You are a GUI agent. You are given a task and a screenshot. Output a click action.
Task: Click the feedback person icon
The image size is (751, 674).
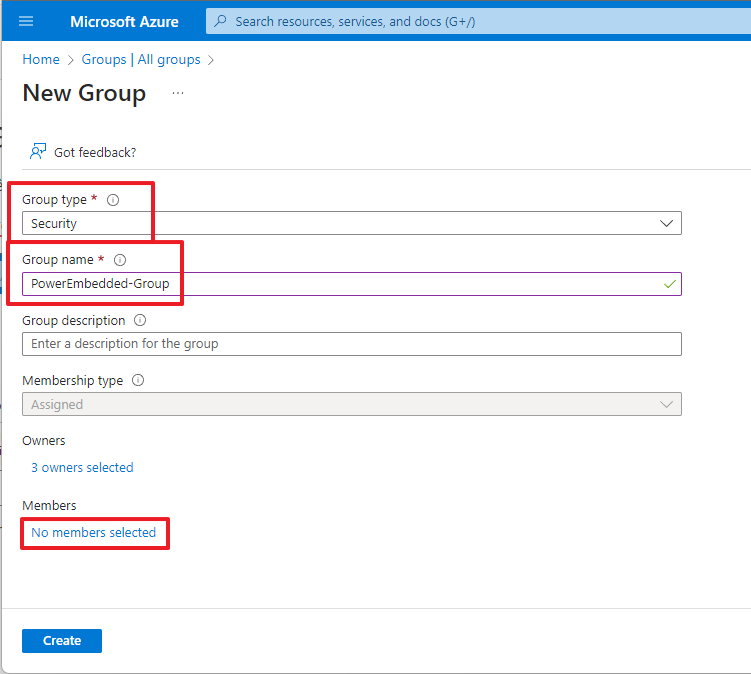pyautogui.click(x=38, y=152)
